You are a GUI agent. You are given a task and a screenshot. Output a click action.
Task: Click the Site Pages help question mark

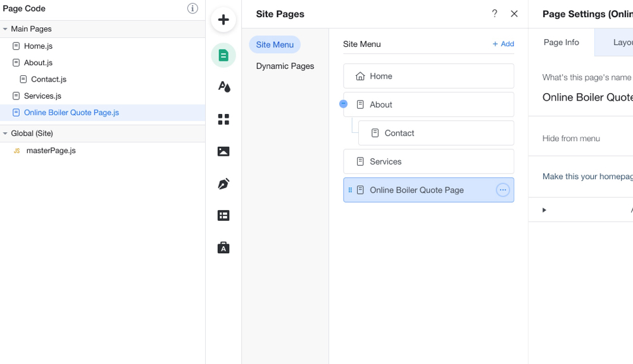(x=494, y=13)
